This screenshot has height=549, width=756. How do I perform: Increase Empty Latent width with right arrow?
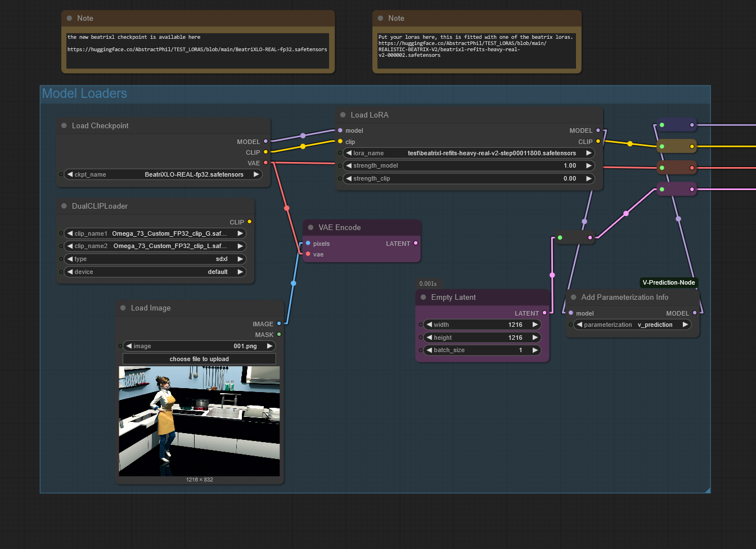click(x=535, y=325)
